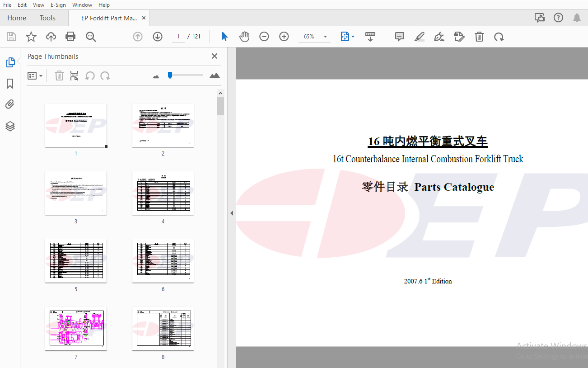The height and width of the screenshot is (368, 588).
Task: Click the thumbnails panel scroll up arrow
Action: (x=220, y=93)
